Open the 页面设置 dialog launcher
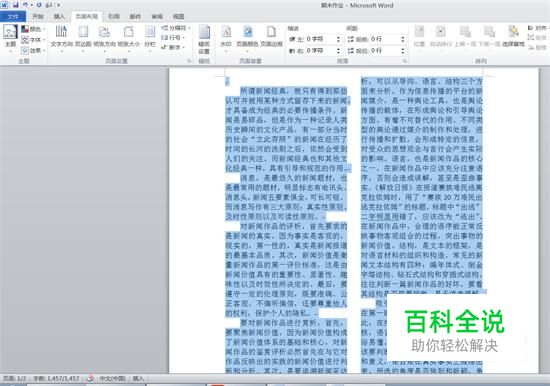This screenshot has width=550, height=386. pyautogui.click(x=189, y=61)
